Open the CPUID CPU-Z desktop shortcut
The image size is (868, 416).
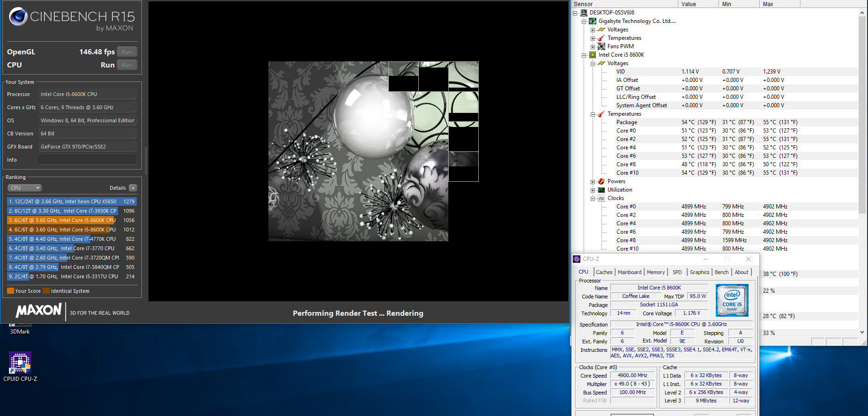click(20, 363)
